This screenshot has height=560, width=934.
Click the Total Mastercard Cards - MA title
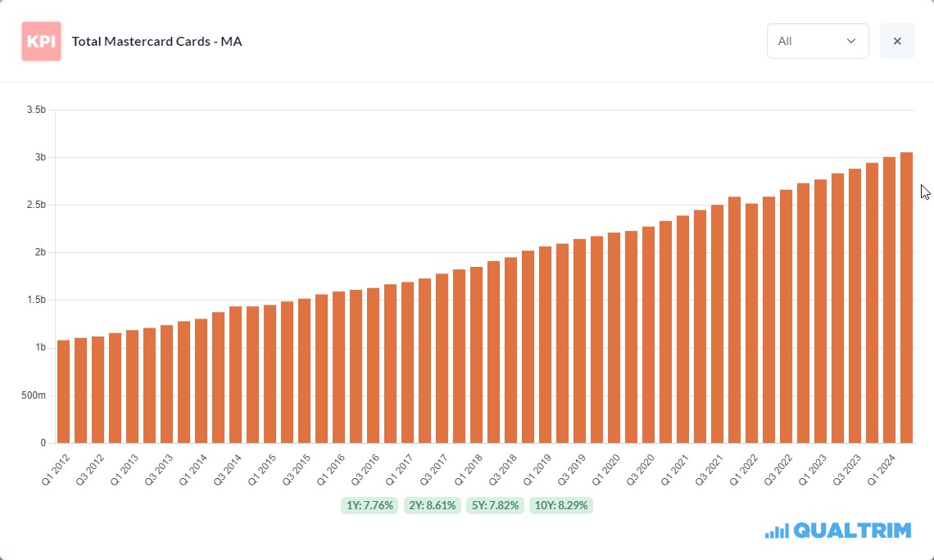click(156, 41)
